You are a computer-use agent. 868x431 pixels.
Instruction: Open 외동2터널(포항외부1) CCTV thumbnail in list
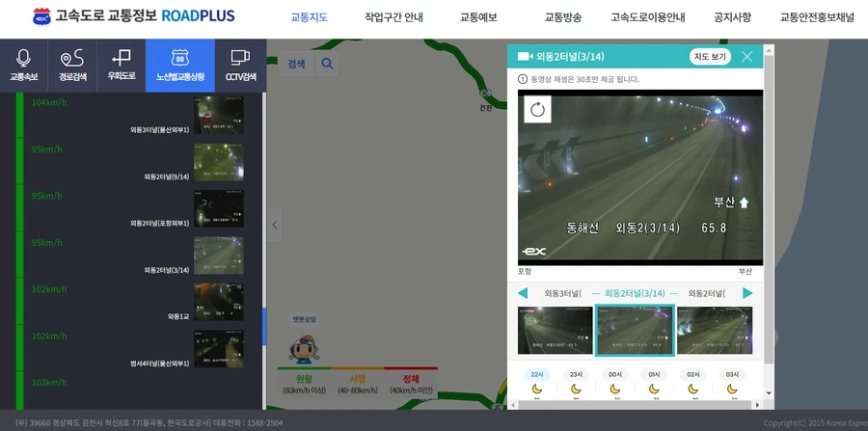pos(219,208)
